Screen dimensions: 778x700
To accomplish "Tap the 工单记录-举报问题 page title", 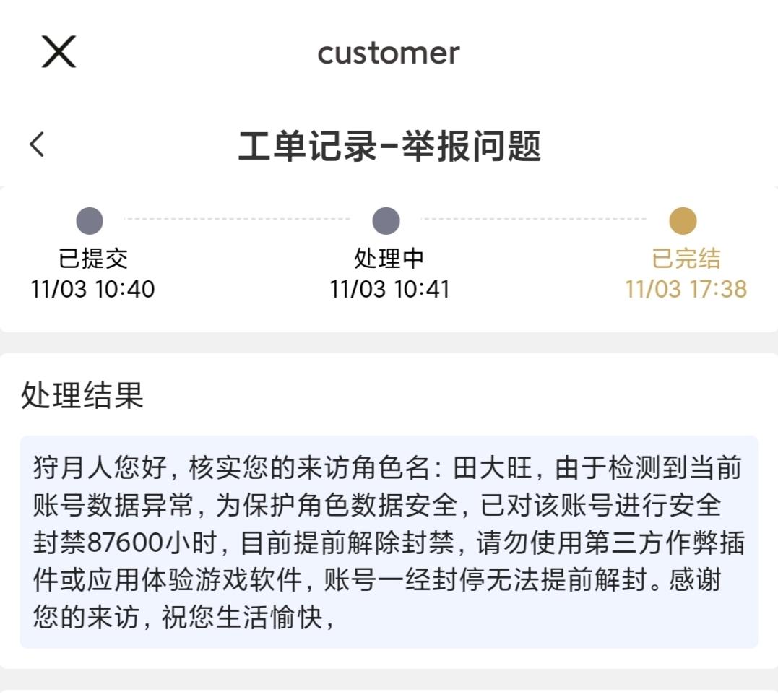I will pyautogui.click(x=389, y=147).
